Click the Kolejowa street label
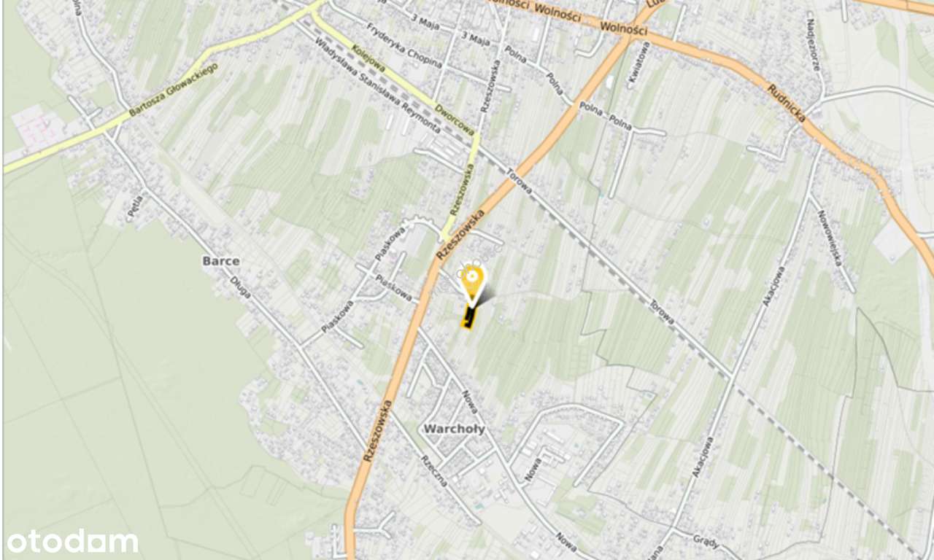The width and height of the screenshot is (934, 560). pos(368,58)
